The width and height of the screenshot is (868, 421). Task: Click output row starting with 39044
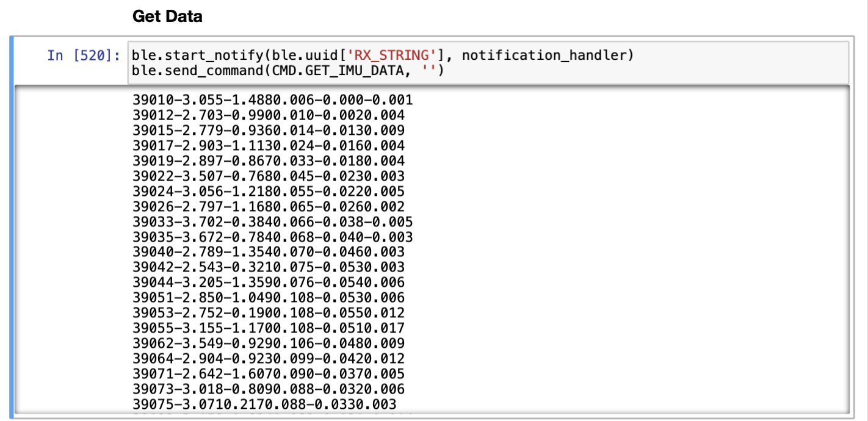pos(269,282)
